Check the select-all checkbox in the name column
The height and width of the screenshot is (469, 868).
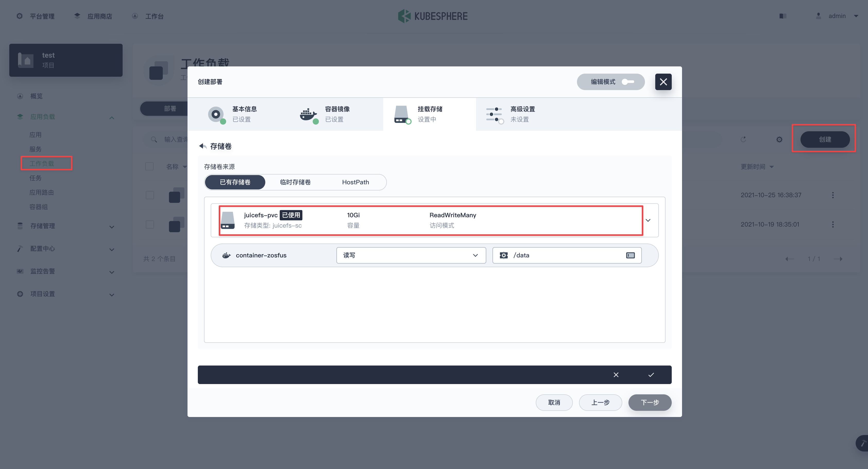coord(150,166)
